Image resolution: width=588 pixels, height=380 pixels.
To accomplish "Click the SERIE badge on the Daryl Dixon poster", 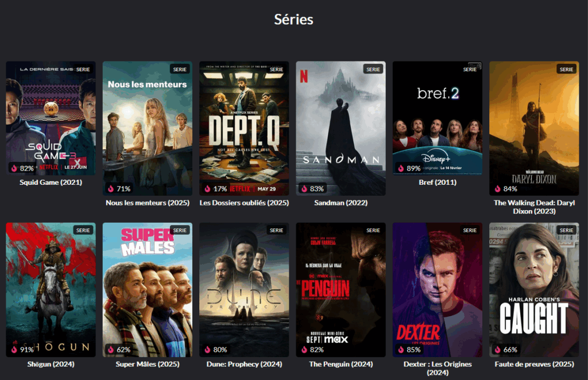I will click(x=566, y=69).
